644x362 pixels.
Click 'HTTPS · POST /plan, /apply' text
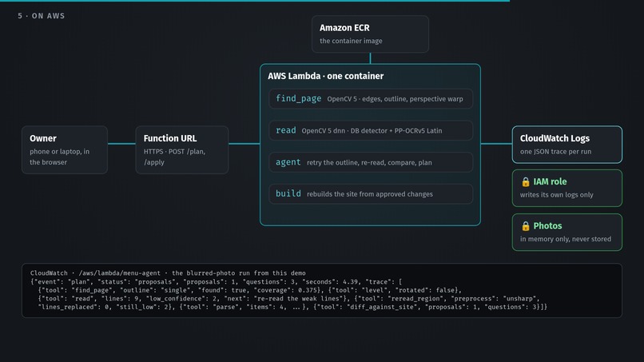pos(174,157)
